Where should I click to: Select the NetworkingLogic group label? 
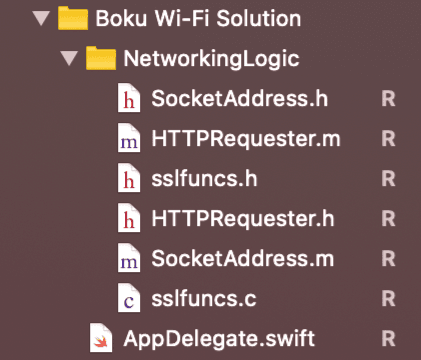(211, 59)
